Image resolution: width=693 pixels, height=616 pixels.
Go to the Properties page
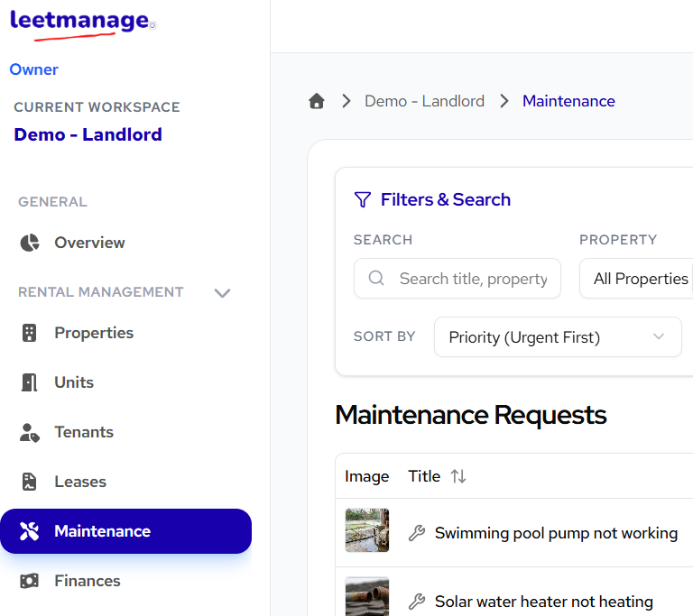pos(94,333)
